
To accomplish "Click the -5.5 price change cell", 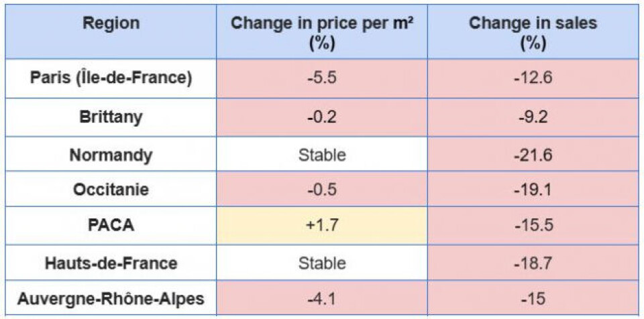I will (321, 78).
